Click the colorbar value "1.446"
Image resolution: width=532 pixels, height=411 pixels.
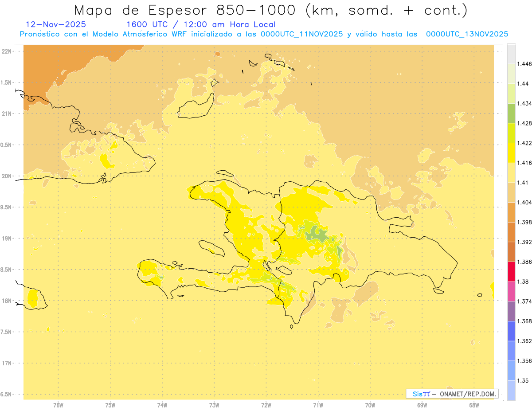(x=524, y=64)
